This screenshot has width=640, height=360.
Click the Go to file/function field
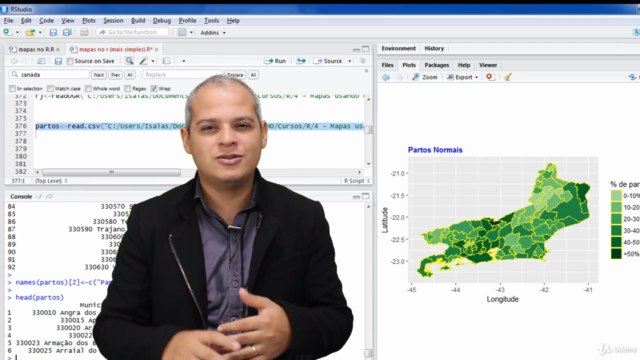133,32
